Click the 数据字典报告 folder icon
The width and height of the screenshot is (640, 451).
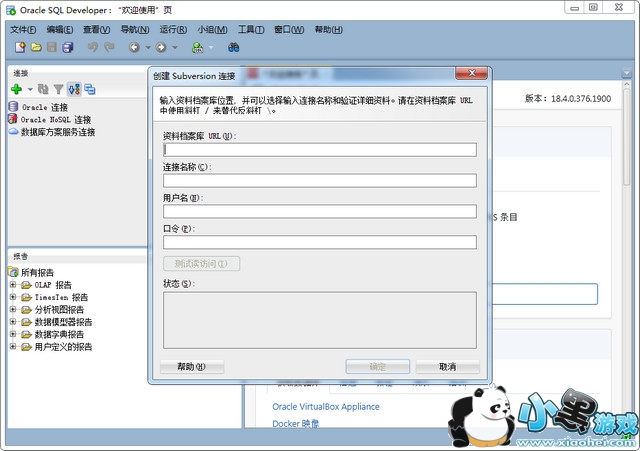coord(26,335)
